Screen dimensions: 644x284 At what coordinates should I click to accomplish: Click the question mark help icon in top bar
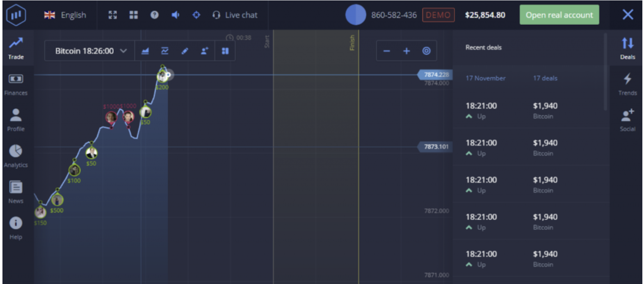154,15
